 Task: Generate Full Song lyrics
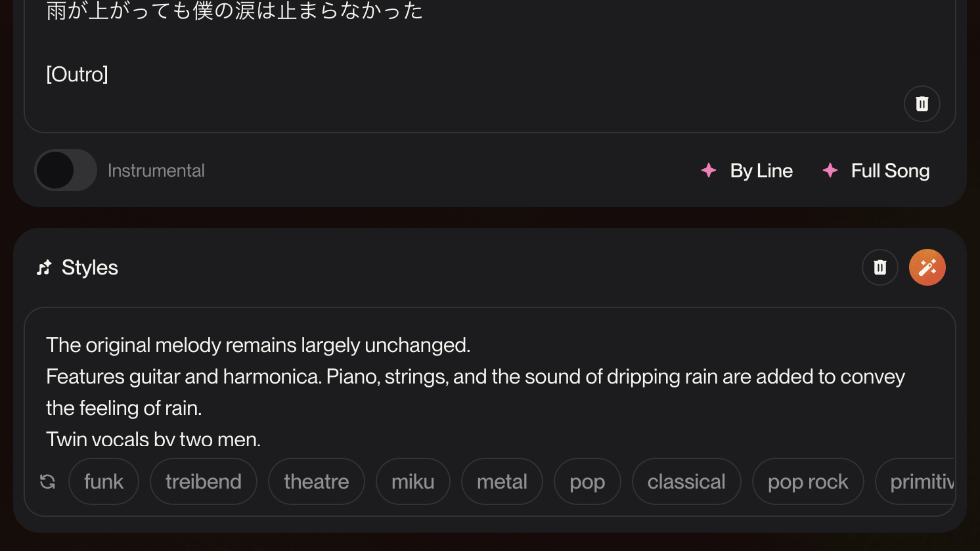(x=889, y=171)
